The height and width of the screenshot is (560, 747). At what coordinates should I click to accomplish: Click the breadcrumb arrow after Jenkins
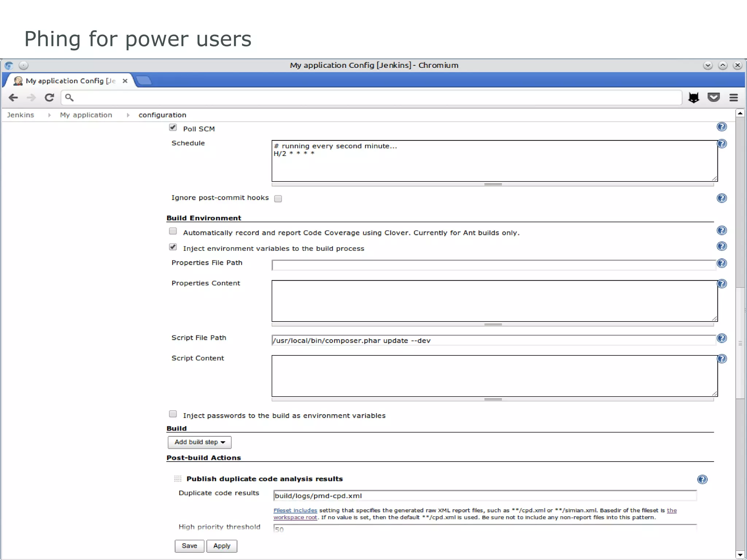[49, 115]
